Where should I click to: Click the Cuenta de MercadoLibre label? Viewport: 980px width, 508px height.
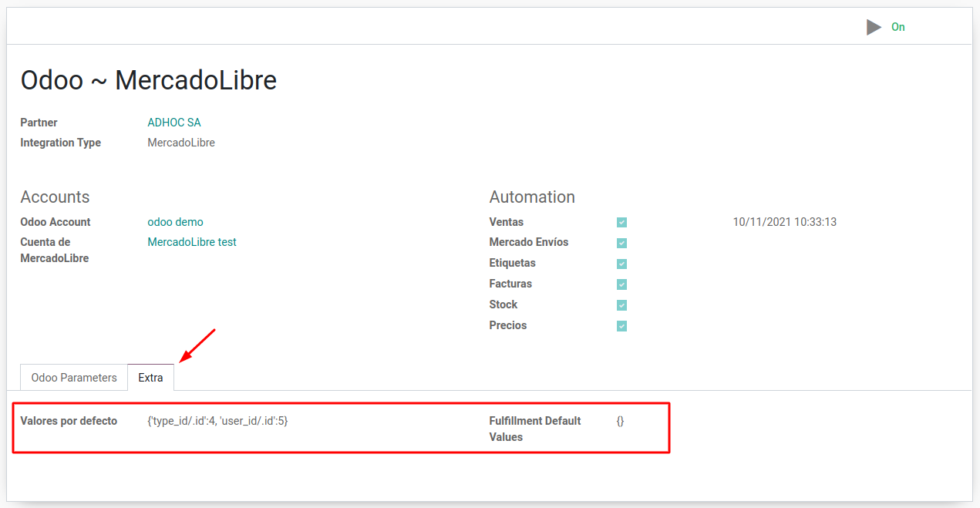[x=55, y=251]
